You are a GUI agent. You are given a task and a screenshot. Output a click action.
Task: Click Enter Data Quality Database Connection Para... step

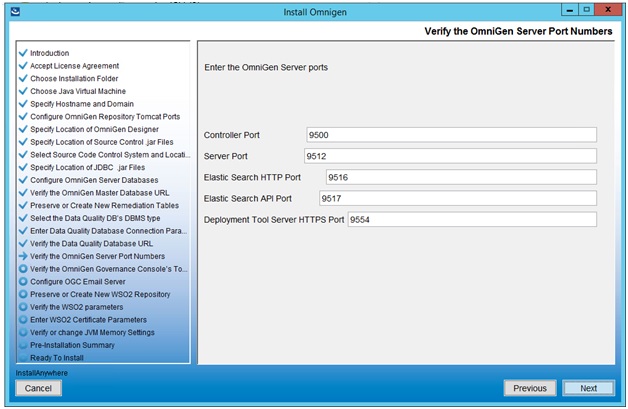click(x=109, y=231)
